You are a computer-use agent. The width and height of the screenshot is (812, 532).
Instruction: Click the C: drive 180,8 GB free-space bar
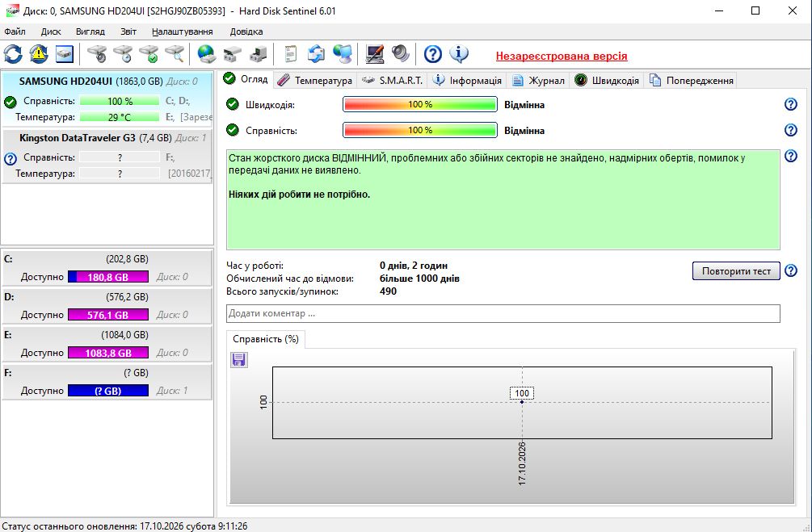click(x=107, y=277)
